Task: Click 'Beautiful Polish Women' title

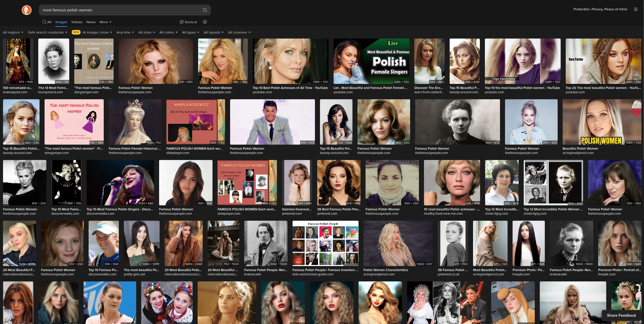Action: point(580,149)
